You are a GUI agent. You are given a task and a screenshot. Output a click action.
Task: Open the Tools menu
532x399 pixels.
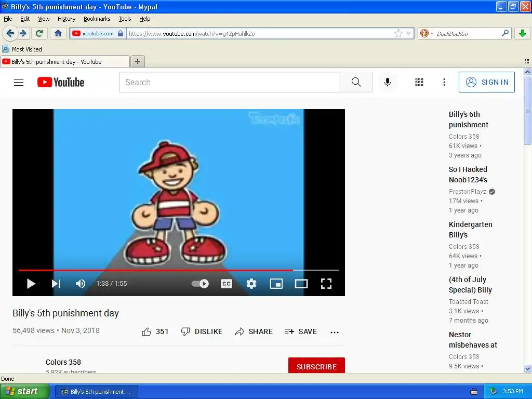(x=125, y=19)
